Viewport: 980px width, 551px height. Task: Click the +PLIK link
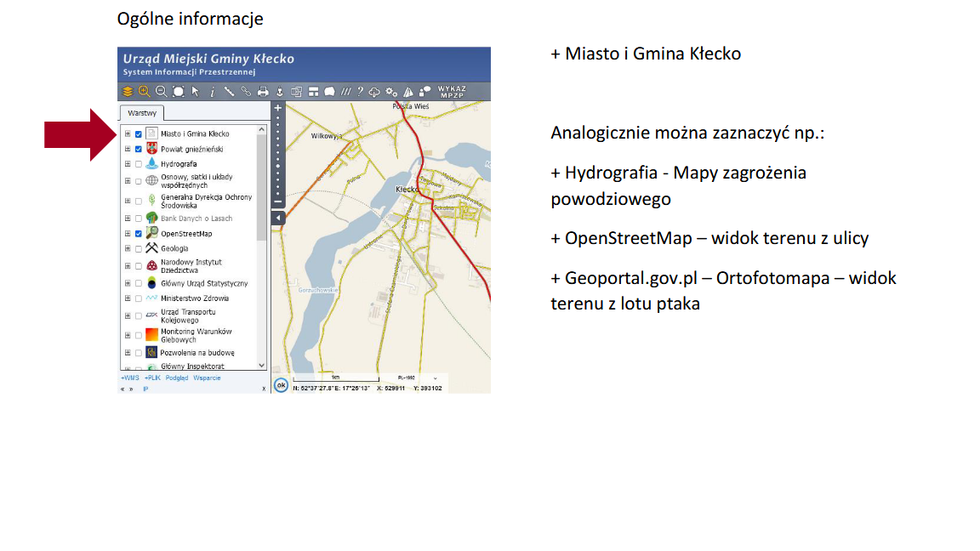[x=152, y=378]
